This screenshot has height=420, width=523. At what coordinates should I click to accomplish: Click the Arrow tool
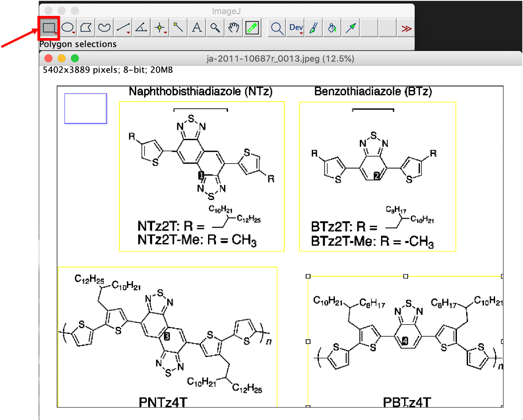pos(350,28)
